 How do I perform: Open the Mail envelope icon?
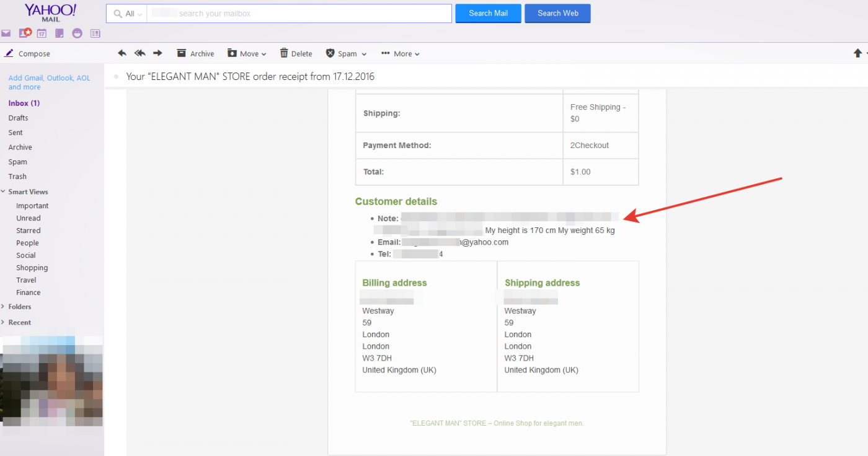[6, 33]
